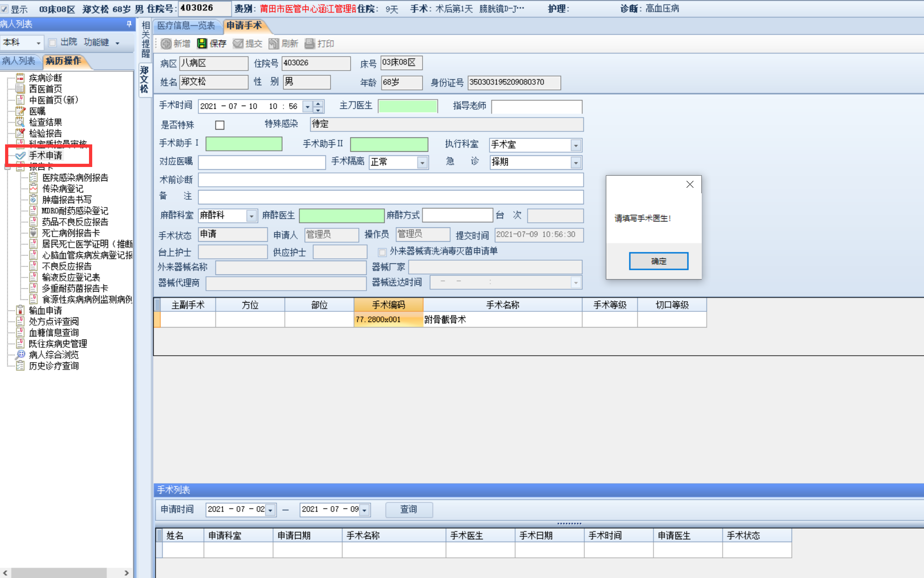Click the New (新增) toolbar icon
Screen dimensions: 924x578
166,43
